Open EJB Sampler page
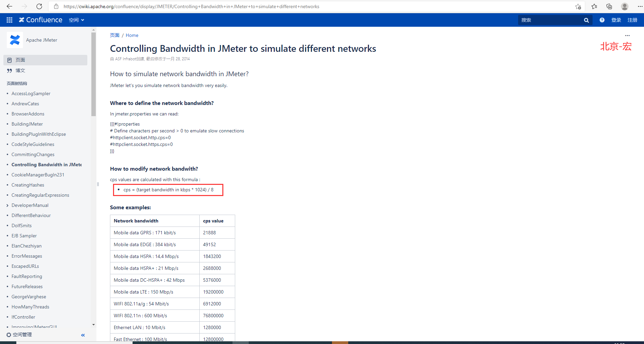The image size is (644, 344). (x=24, y=236)
